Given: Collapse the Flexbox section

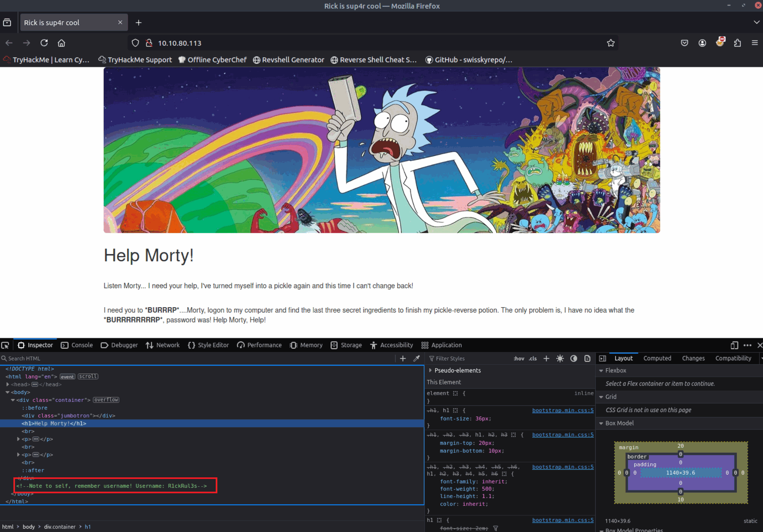Looking at the screenshot, I should [x=601, y=371].
